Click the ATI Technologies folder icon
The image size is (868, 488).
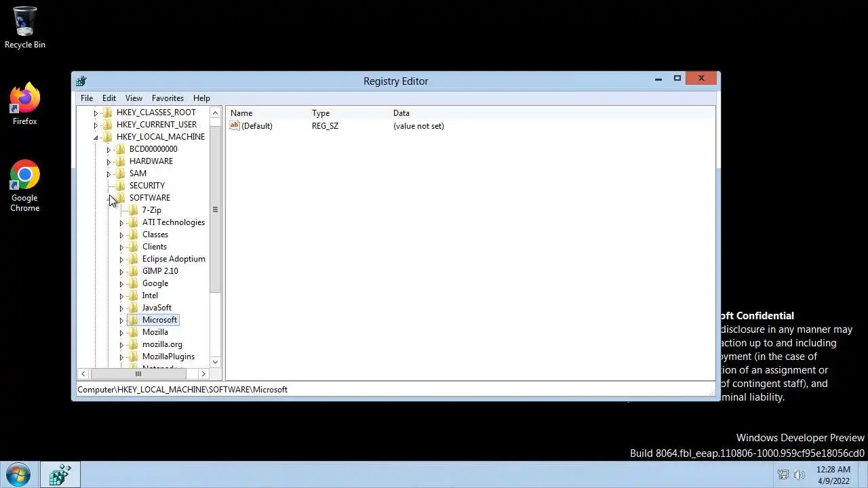tap(133, 222)
